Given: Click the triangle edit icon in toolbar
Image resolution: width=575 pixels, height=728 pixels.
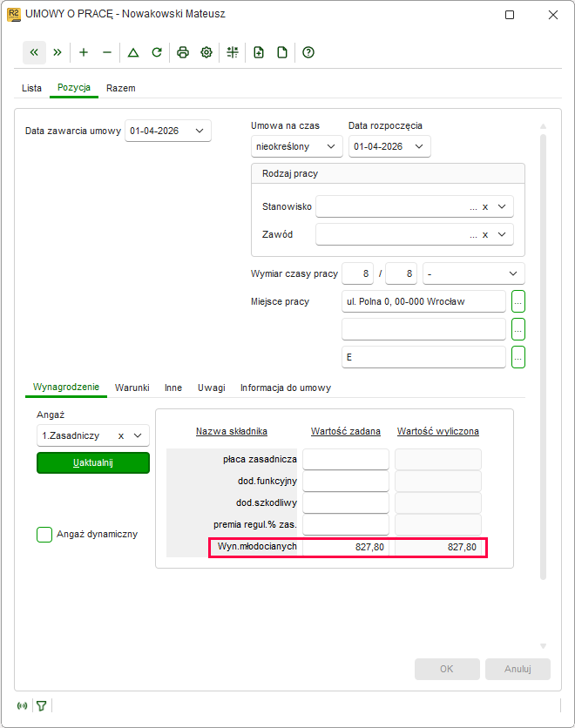Looking at the screenshot, I should coord(133,52).
